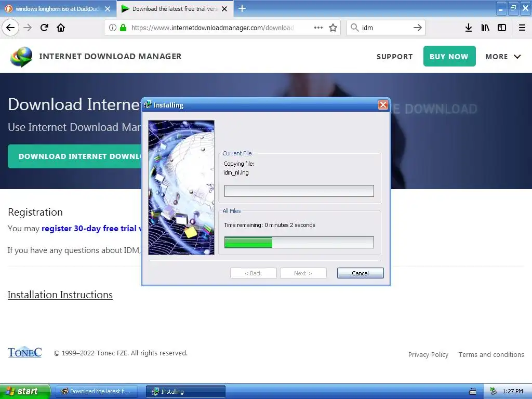Open register 30-day free trial link
The image size is (532, 399).
pos(91,229)
